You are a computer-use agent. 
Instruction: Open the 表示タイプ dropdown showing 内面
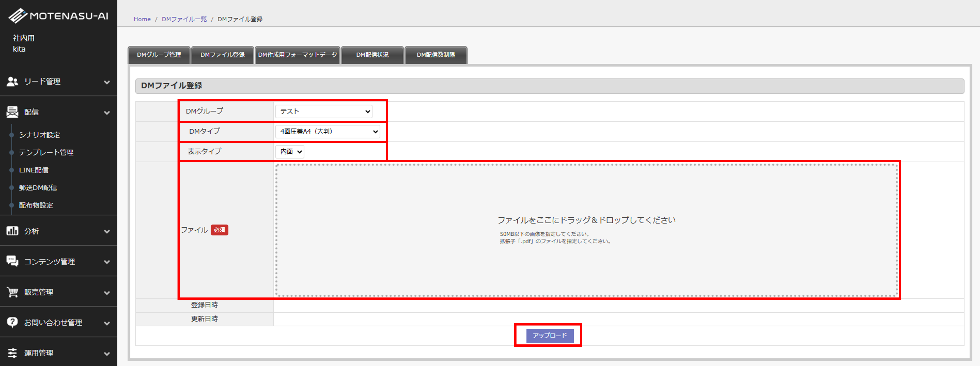290,152
